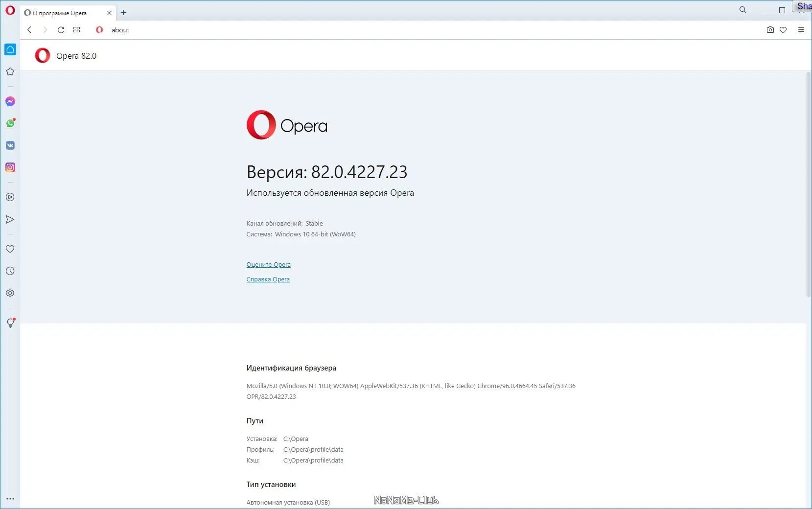Viewport: 812px width, 509px height.
Task: Open the Opera main menu logo
Action: click(x=10, y=10)
